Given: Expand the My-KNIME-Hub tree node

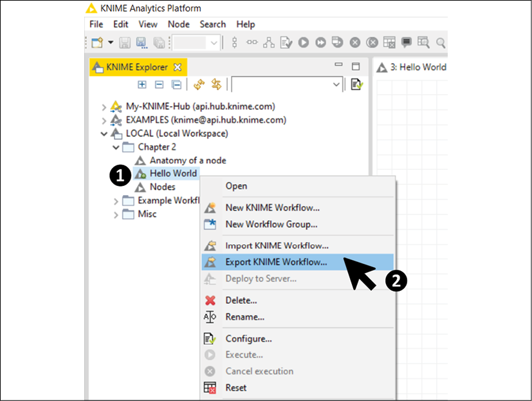Looking at the screenshot, I should 104,107.
